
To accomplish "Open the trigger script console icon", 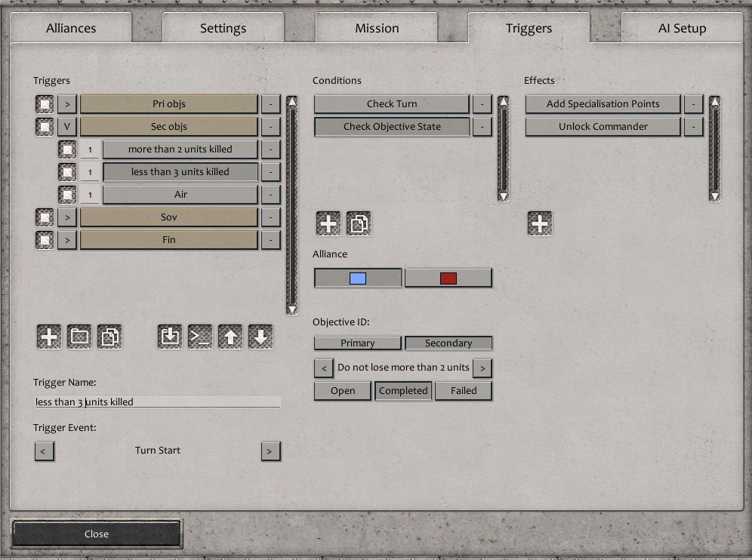I will tap(200, 337).
